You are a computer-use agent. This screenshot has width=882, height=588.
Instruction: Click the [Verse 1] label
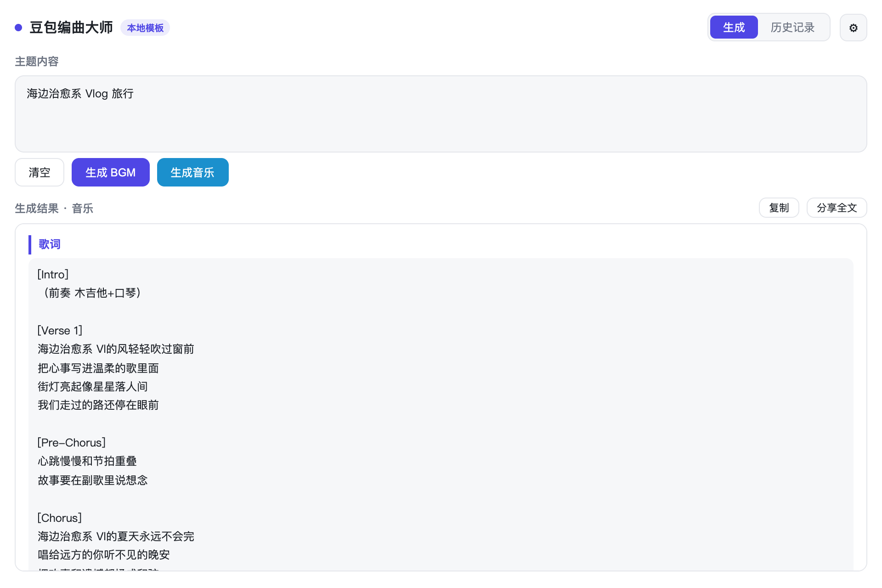click(x=60, y=331)
